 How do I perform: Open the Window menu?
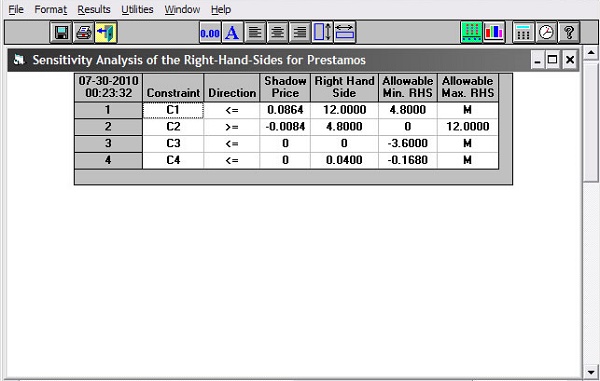click(x=182, y=10)
